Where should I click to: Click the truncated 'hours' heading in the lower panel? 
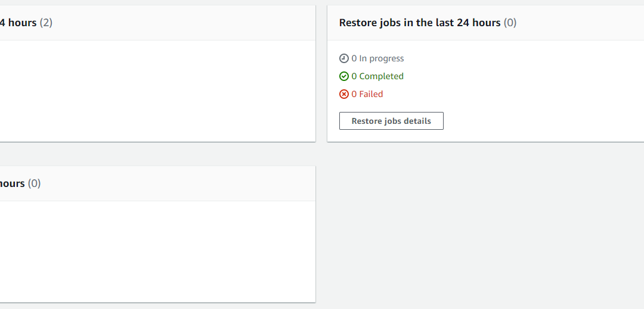tap(13, 183)
